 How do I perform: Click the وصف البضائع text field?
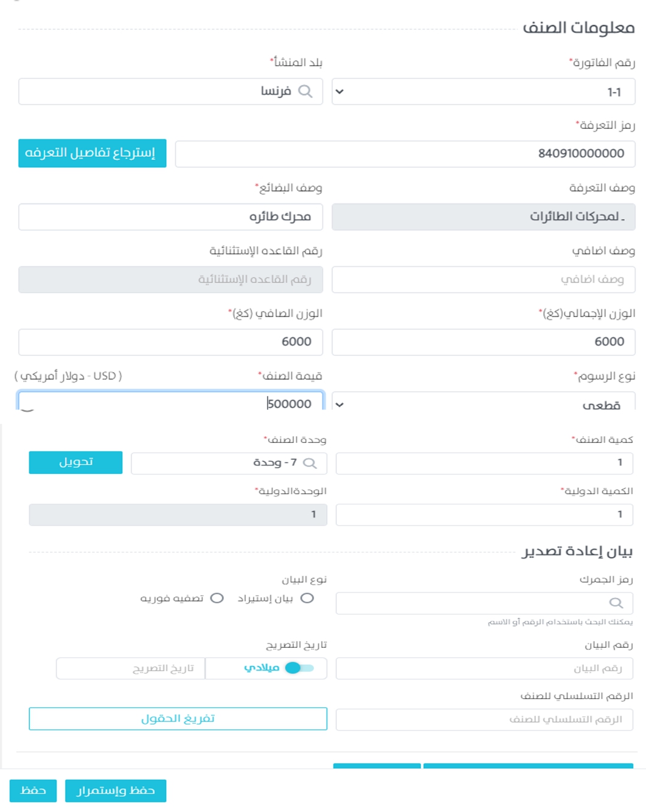pos(170,217)
